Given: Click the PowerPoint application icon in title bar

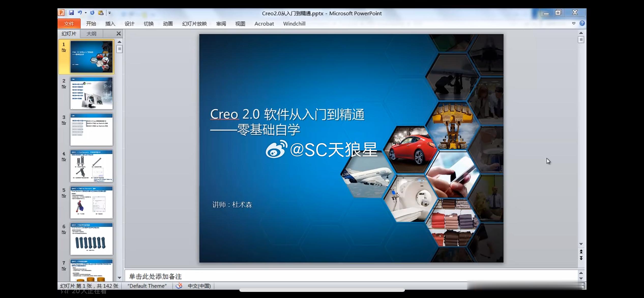Looking at the screenshot, I should tap(61, 13).
